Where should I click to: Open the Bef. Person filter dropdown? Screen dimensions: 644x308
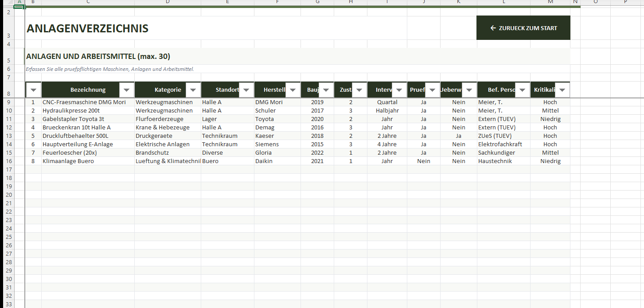(x=522, y=90)
